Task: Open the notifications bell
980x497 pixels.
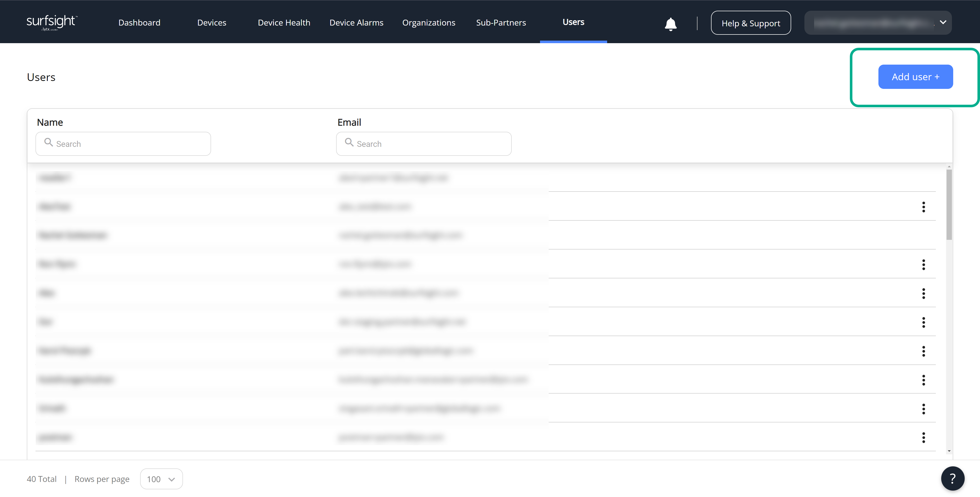Action: coord(670,23)
